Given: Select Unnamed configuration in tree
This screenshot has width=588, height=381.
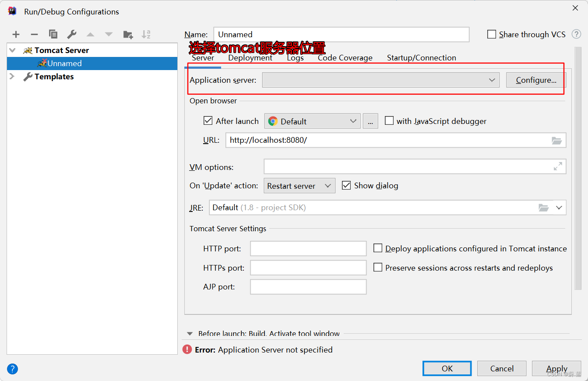Looking at the screenshot, I should click(x=92, y=63).
